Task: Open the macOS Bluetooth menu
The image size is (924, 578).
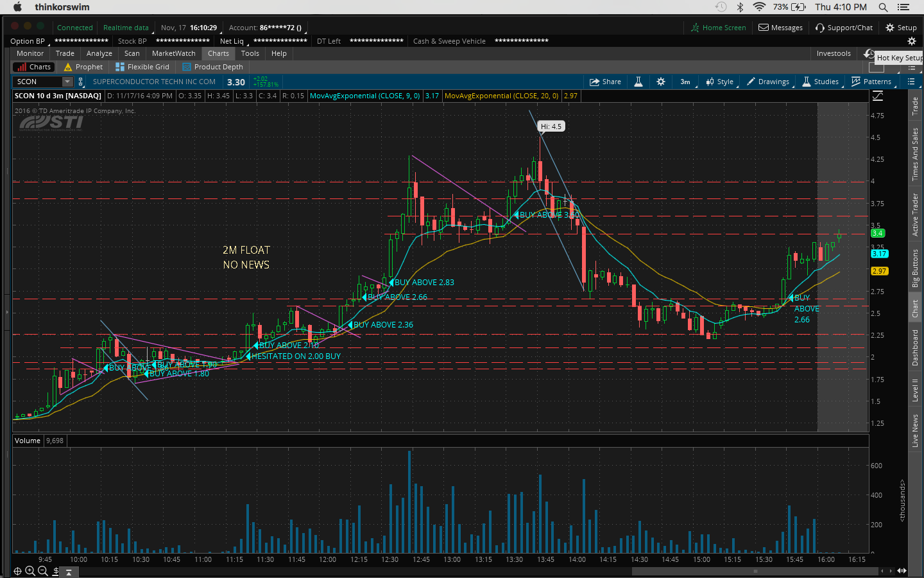Action: point(740,7)
